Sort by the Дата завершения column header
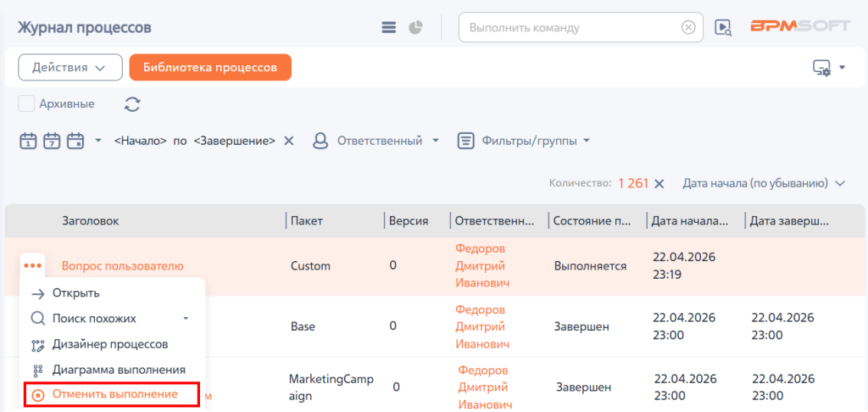Viewport: 868px width, 412px height. [789, 221]
